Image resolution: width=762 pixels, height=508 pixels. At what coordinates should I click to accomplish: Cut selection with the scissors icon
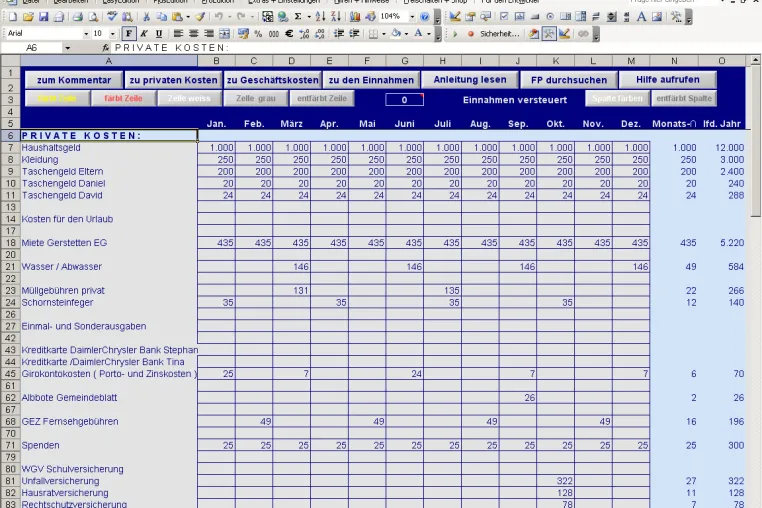(x=146, y=17)
